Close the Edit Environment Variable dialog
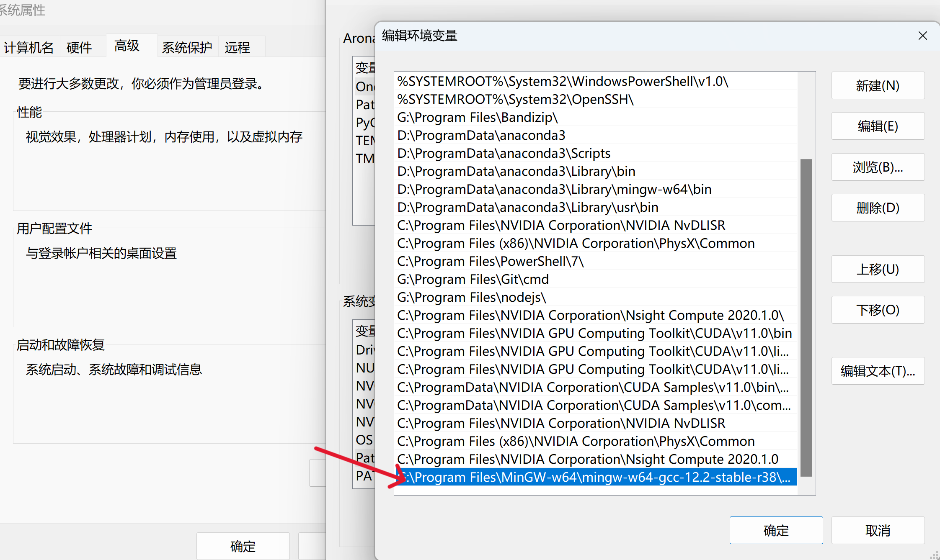This screenshot has width=940, height=560. 922,36
